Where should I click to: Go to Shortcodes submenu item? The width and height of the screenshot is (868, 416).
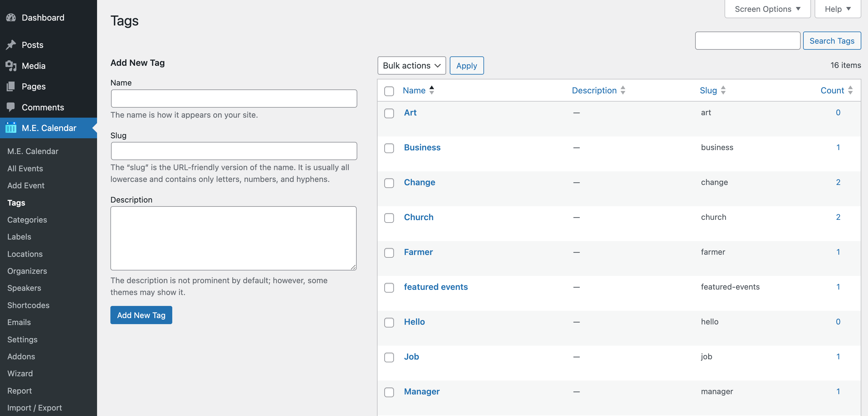tap(28, 305)
